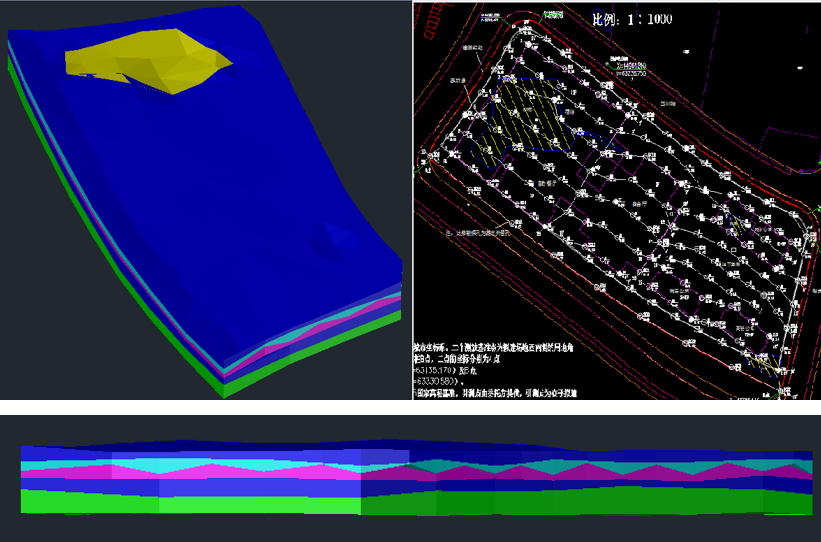821x542 pixels.
Task: Open the bottom strata cross-section image
Action: click(x=410, y=479)
